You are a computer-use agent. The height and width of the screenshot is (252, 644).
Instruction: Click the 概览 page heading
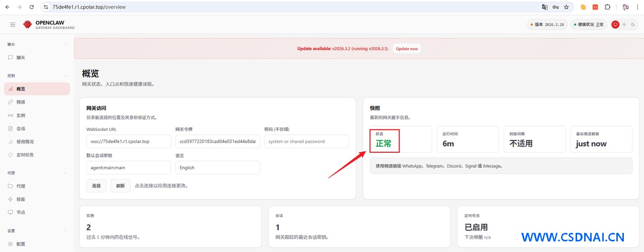pyautogui.click(x=91, y=74)
